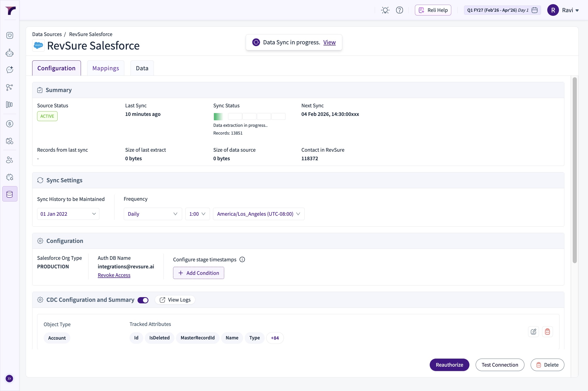This screenshot has height=391, width=588.
Task: Expand the sidebar with double-chevron icon
Action: point(9,379)
